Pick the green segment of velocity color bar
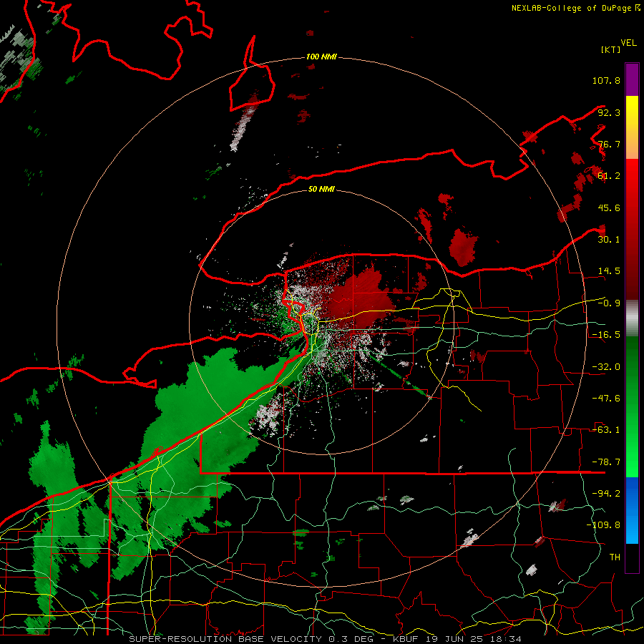Screen dimensions: 644x644 [632, 406]
